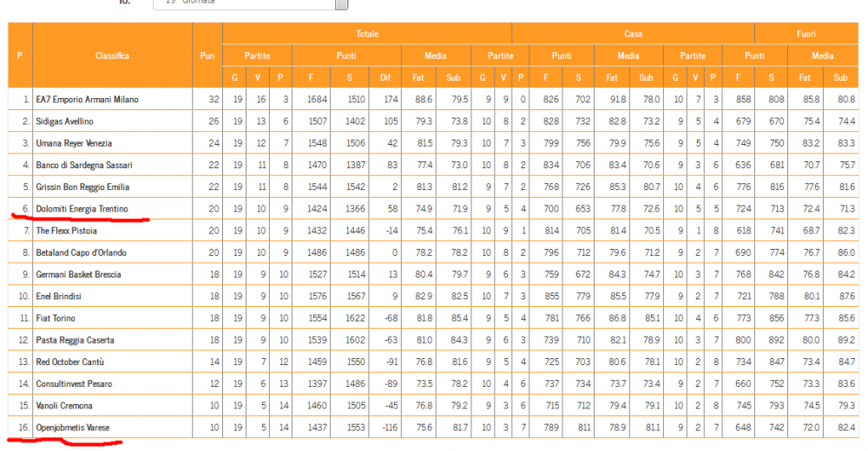Click Fiat Torino in the table
Screen dimensions: 868x451
pos(56,318)
